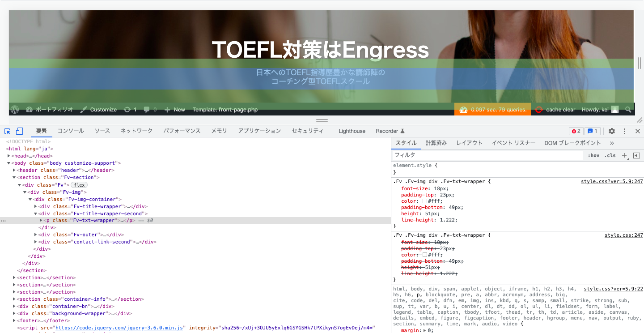Viewport: 644px width, 333px height.
Task: Open the DevTools three-dot options menu
Action: point(624,131)
